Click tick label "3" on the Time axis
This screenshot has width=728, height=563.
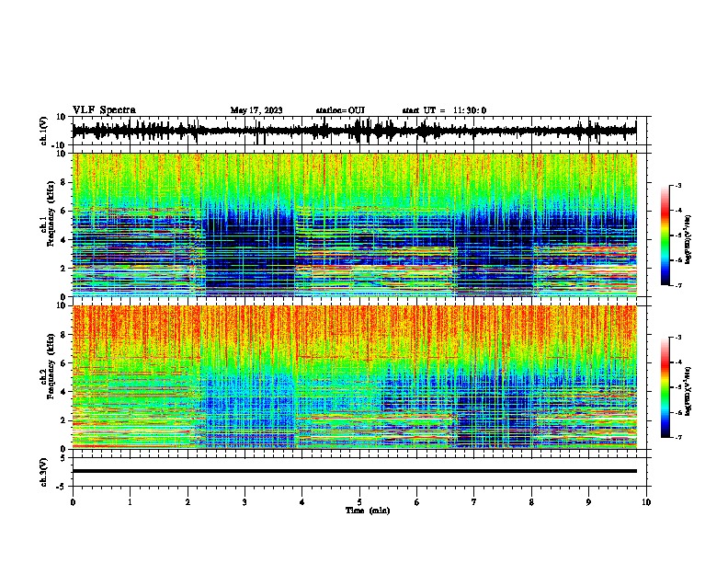(245, 502)
